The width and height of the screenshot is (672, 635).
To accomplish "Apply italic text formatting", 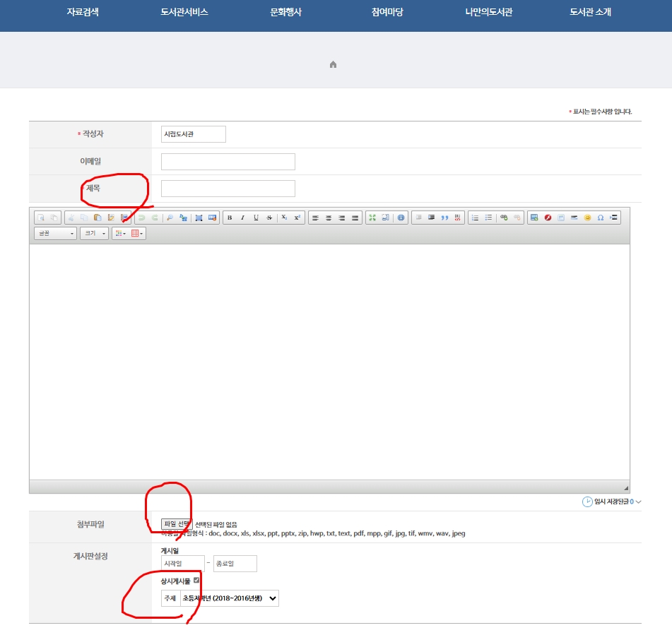I will point(242,218).
